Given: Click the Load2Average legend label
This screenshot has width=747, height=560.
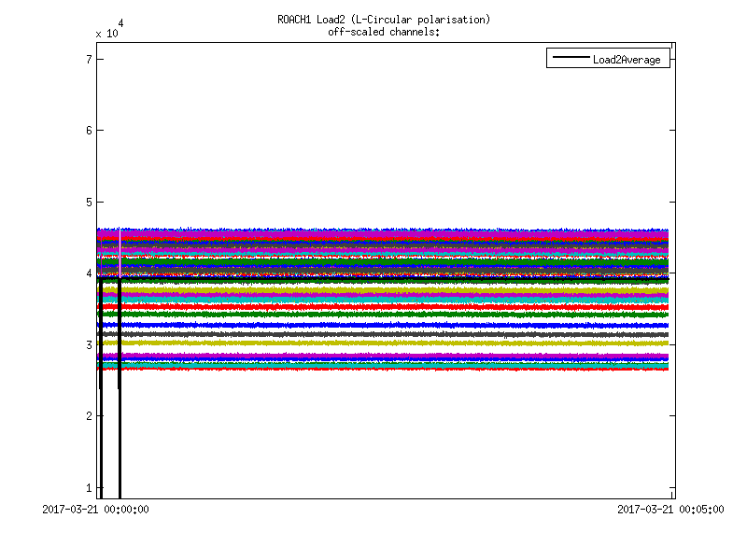Looking at the screenshot, I should click(626, 60).
